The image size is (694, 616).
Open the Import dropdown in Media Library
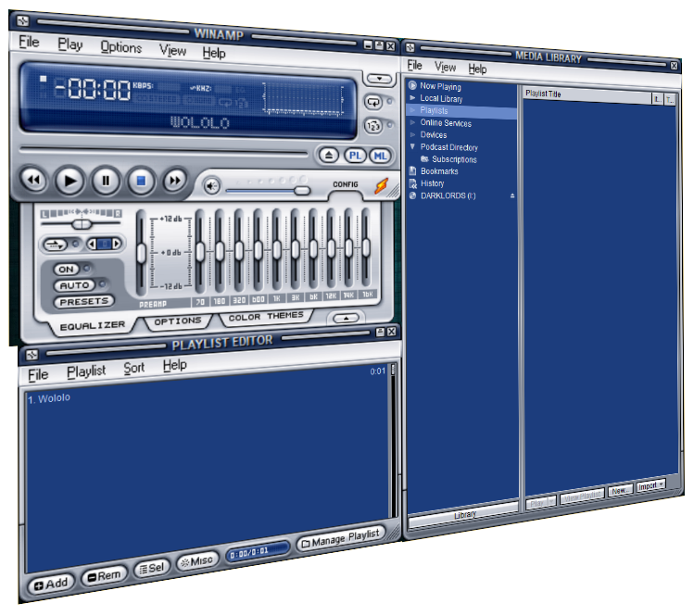pyautogui.click(x=650, y=486)
